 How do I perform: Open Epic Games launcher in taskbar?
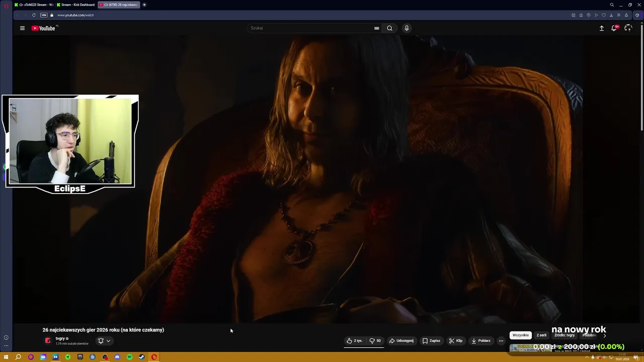(x=80, y=357)
